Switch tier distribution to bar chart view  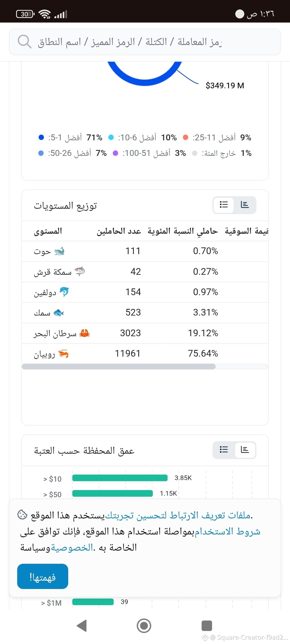[x=245, y=205]
